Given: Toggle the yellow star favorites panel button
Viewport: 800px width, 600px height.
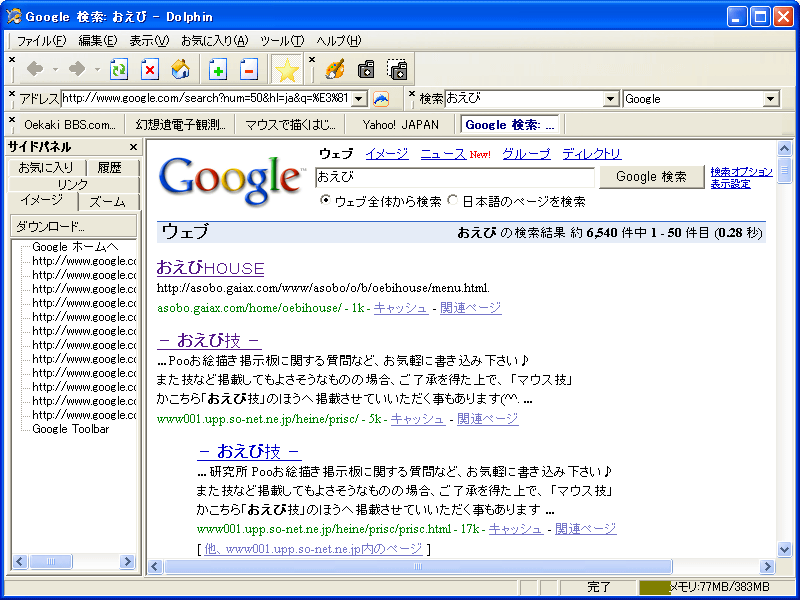Looking at the screenshot, I should pyautogui.click(x=287, y=69).
